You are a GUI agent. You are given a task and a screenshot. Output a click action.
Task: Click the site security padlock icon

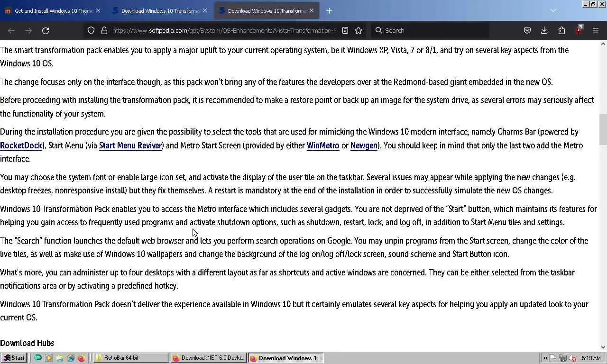[x=104, y=30]
